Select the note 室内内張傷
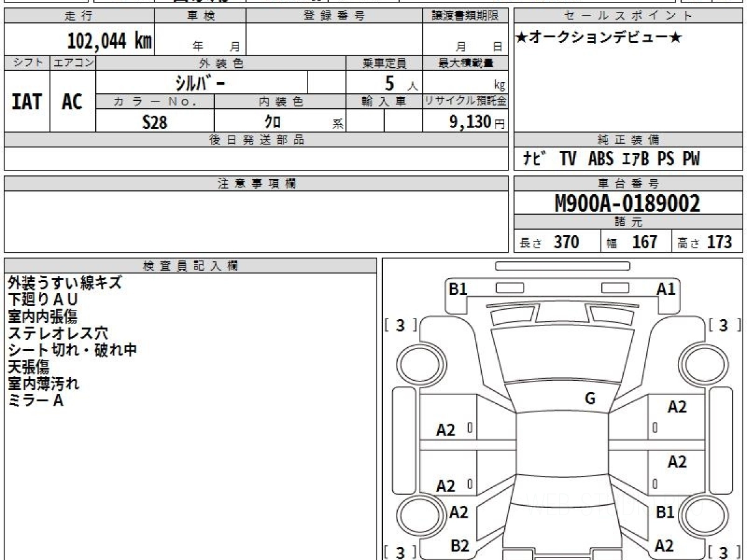 pyautogui.click(x=42, y=316)
